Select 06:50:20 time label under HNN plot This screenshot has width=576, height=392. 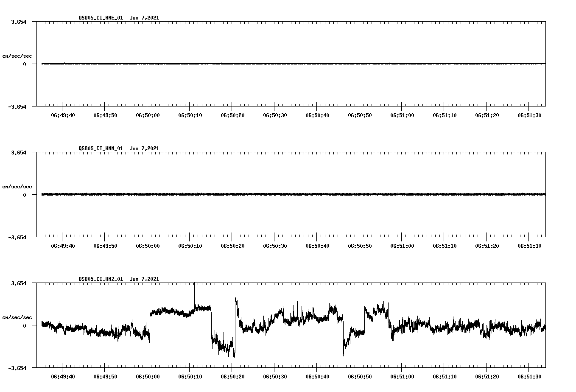tap(232, 246)
